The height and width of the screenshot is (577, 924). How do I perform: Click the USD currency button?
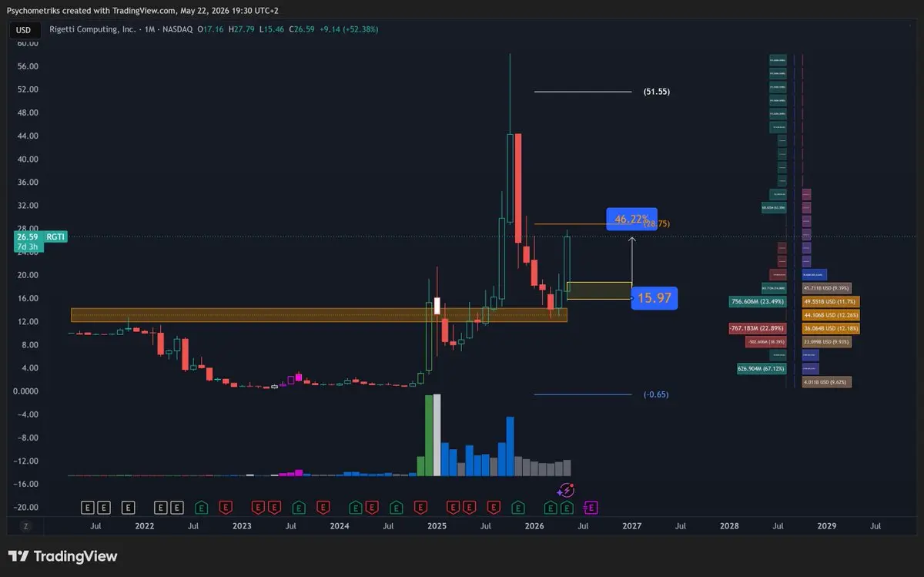coord(24,30)
